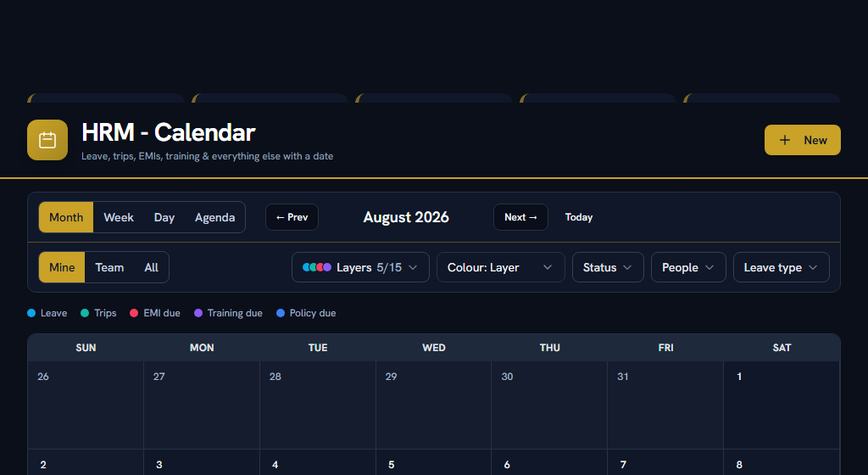Click the gold calendar app icon

point(47,140)
